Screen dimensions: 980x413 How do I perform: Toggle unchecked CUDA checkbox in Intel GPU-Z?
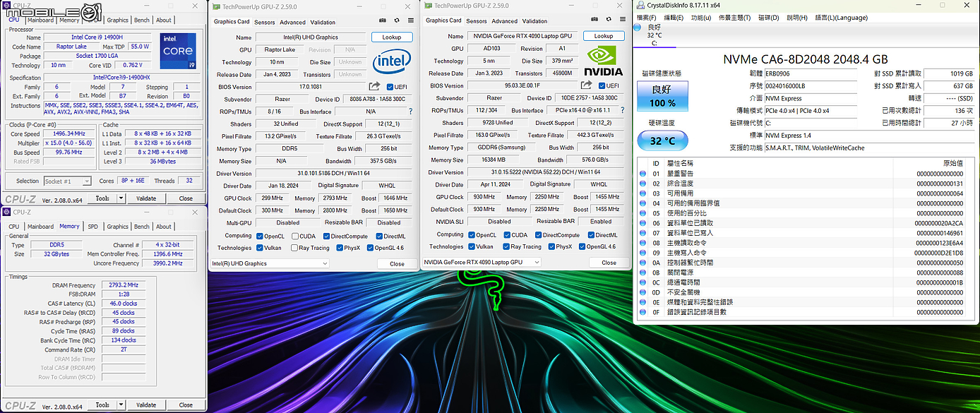click(294, 236)
